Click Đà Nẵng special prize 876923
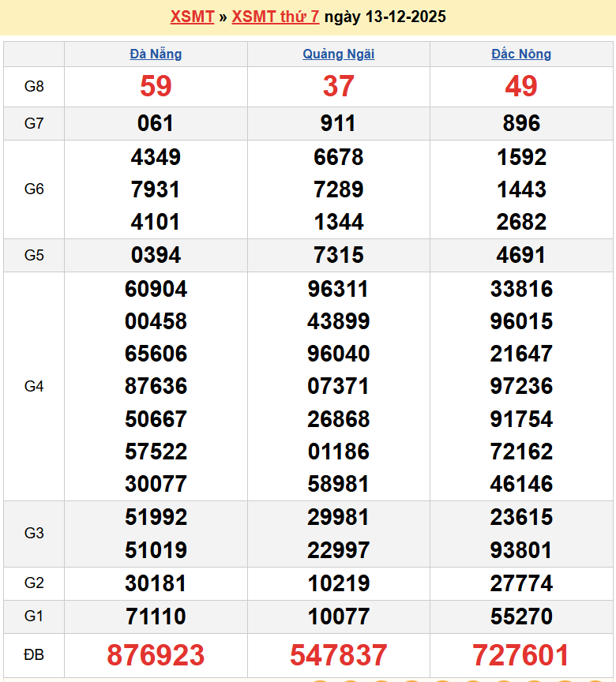 coord(156,655)
